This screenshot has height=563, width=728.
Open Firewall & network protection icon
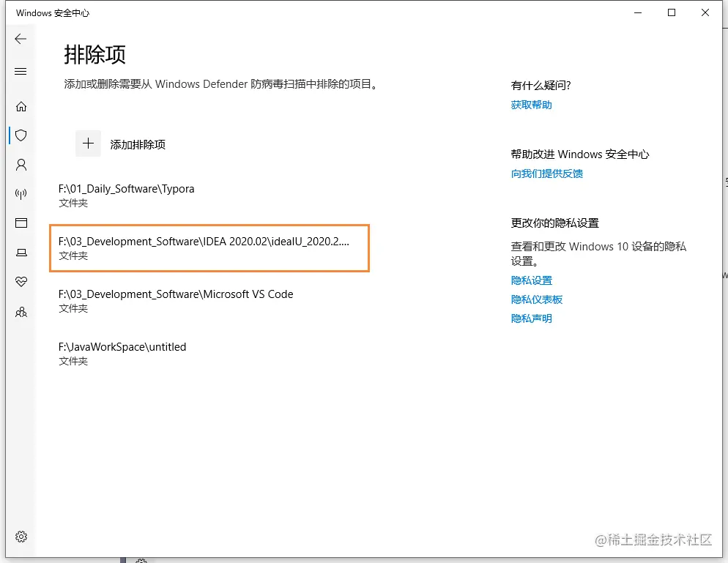coord(21,193)
